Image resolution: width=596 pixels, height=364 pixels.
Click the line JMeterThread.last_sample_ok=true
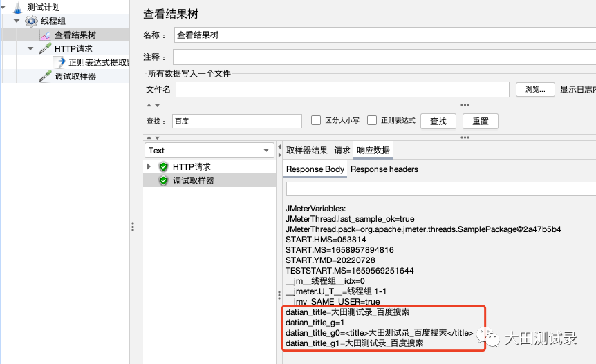coord(350,219)
